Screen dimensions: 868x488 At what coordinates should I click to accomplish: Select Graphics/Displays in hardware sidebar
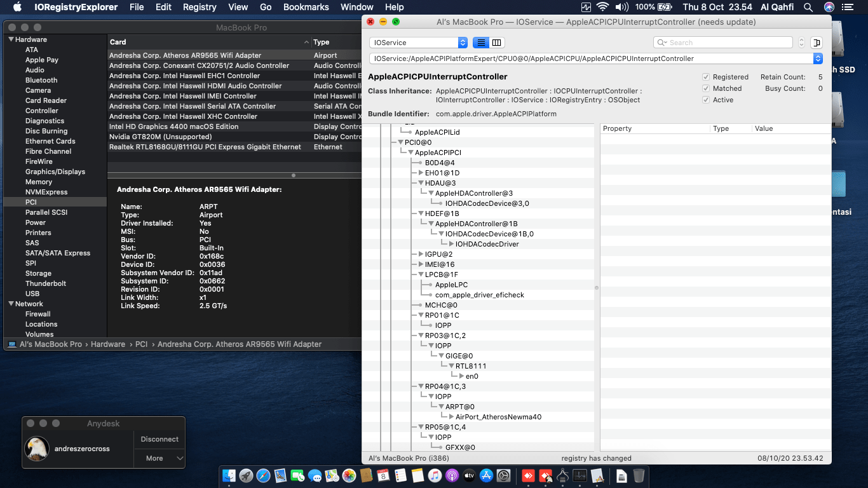[55, 172]
